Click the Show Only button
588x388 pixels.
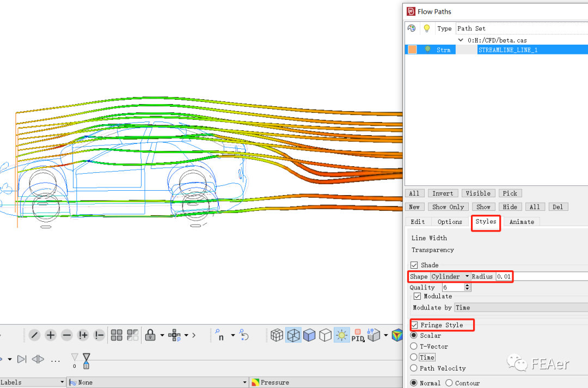(448, 207)
